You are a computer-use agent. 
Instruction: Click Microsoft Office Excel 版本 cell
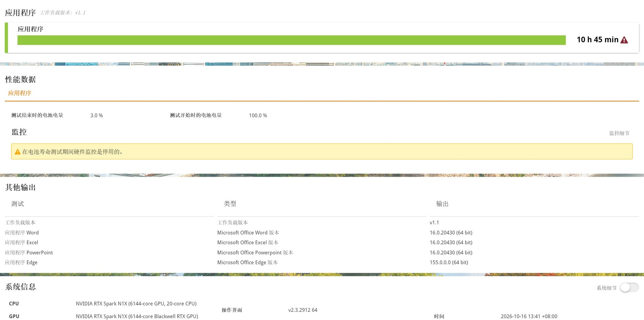(248, 243)
